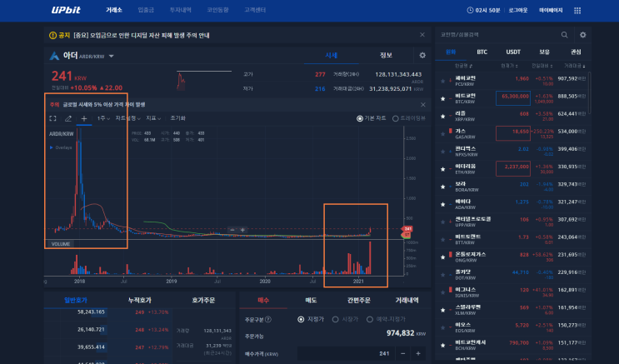Sort coin list by 한글명 column

(x=463, y=66)
